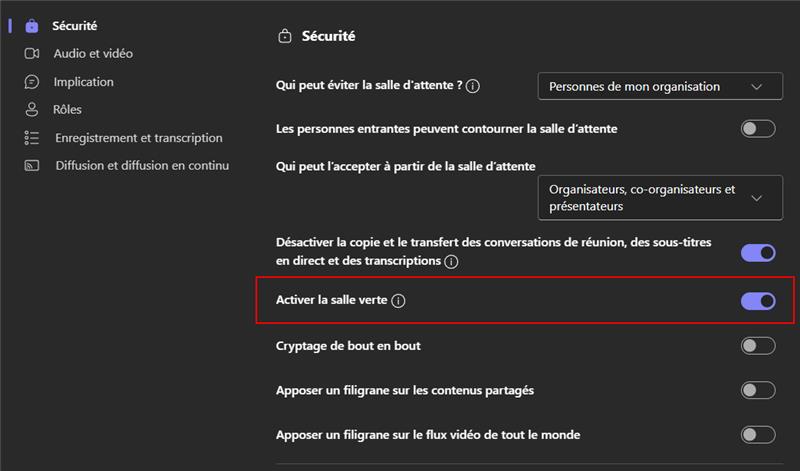
Task: Go to Enregistrement et transcription section
Action: click(139, 138)
